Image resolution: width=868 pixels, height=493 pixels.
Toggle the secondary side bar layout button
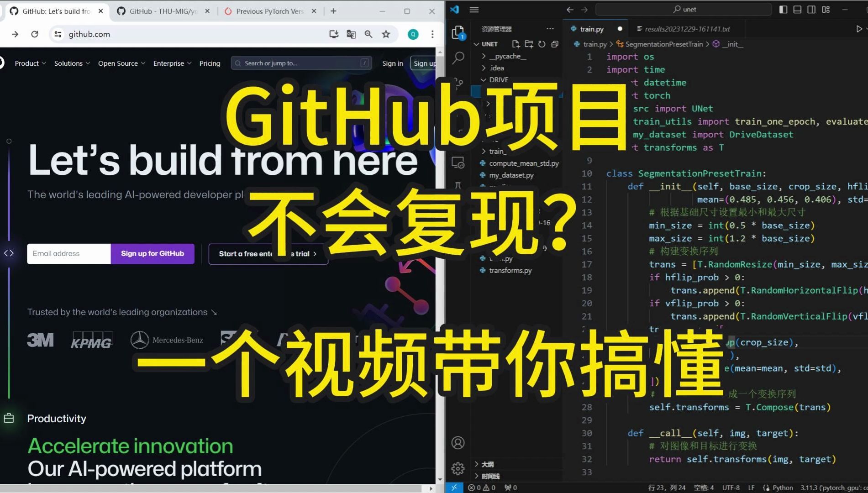point(812,10)
